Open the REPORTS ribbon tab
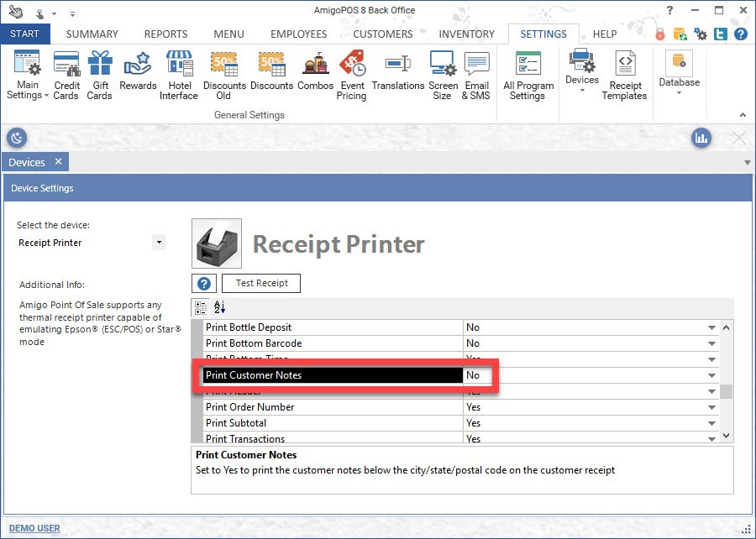The height and width of the screenshot is (539, 756). click(165, 34)
